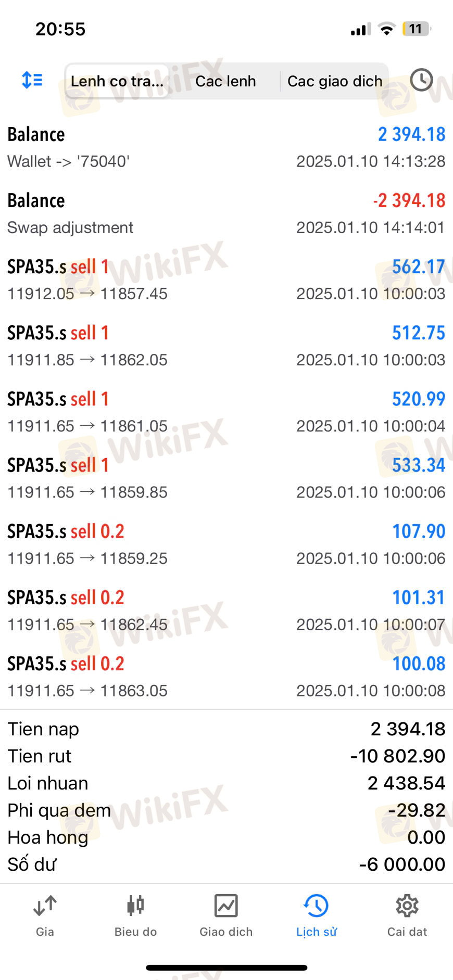Select SPA35.s sell 1 trade with profit 562.17
The width and height of the screenshot is (453, 980).
coord(227,279)
